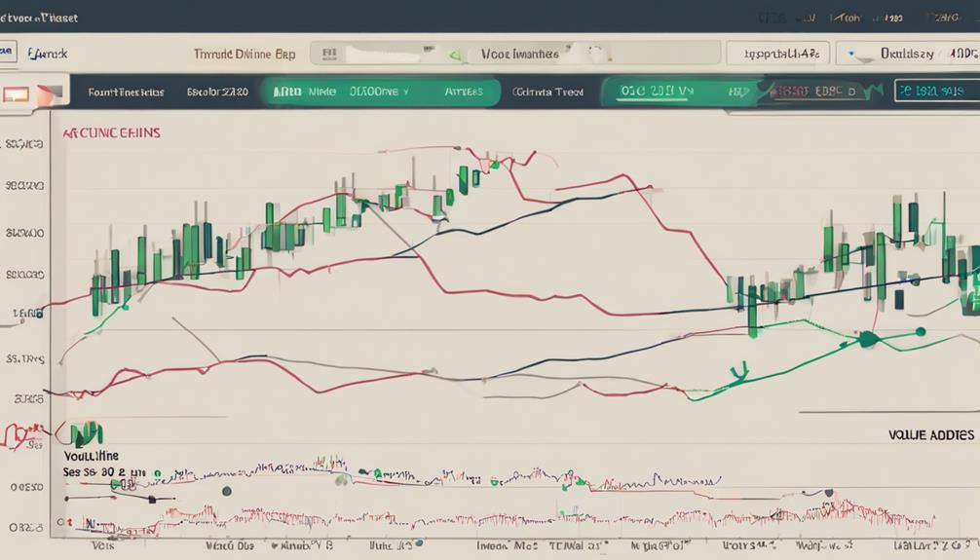Click the green marker dot on the green trend line
The height and width of the screenshot is (560, 980).
(x=866, y=339)
